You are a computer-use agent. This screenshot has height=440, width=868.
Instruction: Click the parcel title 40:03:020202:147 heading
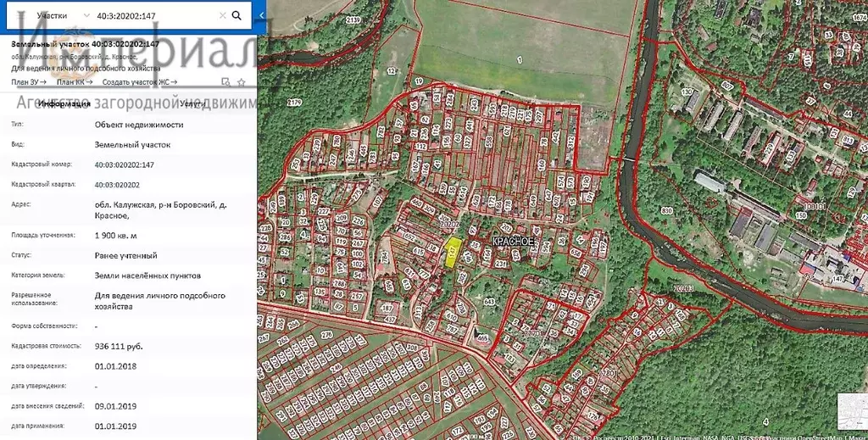[83, 42]
